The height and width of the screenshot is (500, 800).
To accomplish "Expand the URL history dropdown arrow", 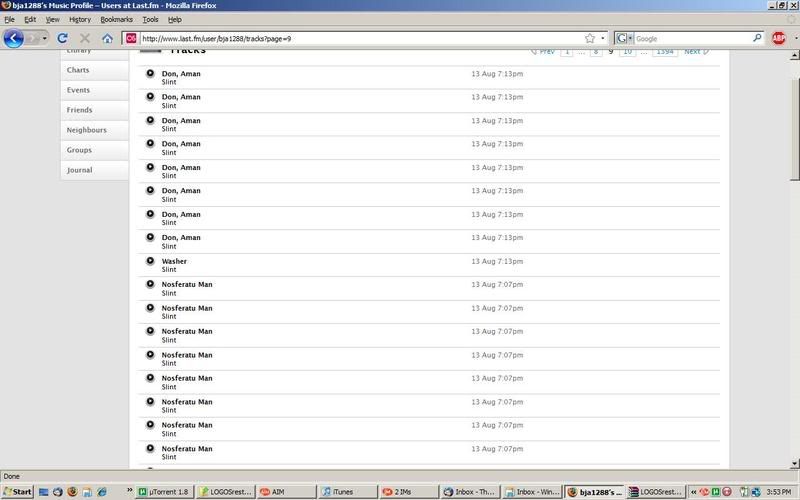I will [x=603, y=38].
